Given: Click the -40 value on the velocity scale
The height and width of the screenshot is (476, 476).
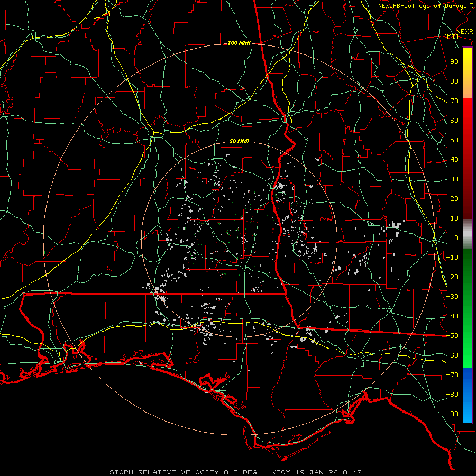Looking at the screenshot, I should point(452,316).
